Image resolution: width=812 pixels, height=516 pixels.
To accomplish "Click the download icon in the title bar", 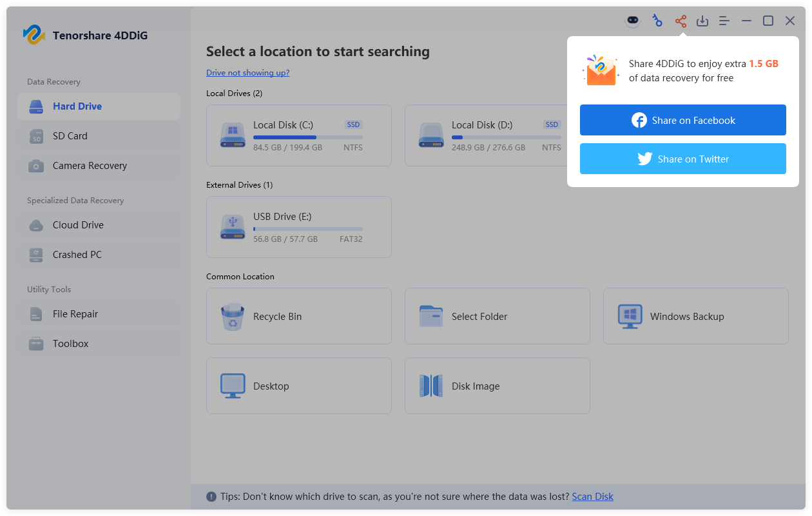I will pos(702,21).
